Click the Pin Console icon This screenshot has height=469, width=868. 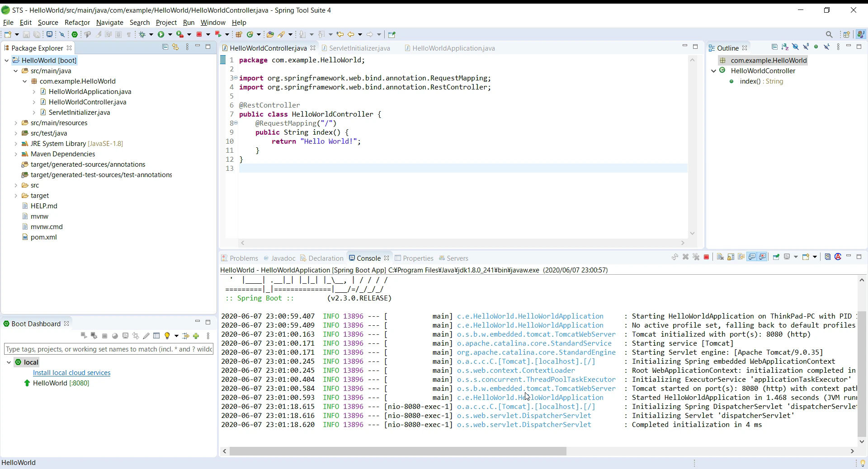pyautogui.click(x=776, y=257)
